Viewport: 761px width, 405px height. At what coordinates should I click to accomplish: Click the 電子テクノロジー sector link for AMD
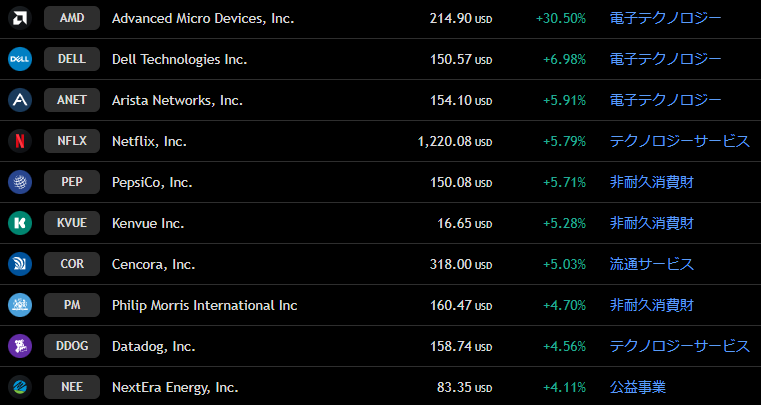(665, 18)
